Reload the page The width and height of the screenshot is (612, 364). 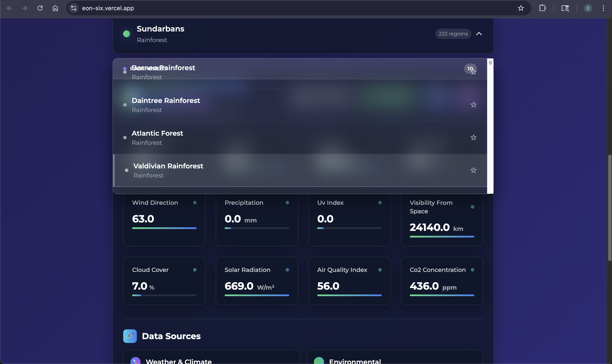point(40,8)
